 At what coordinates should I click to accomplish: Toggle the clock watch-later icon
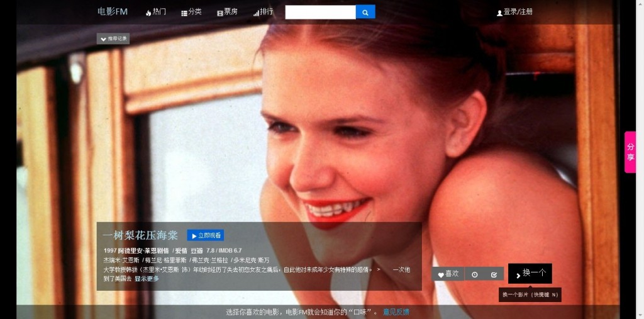coord(475,274)
